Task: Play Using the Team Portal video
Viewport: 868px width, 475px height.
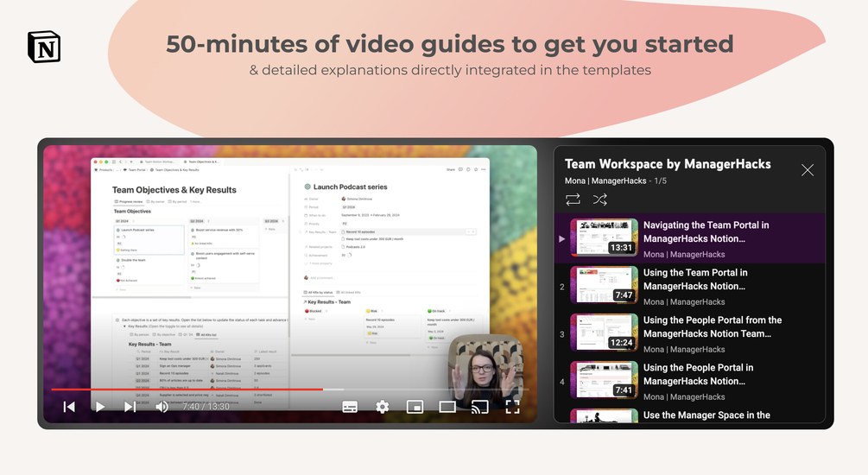Action: tap(695, 280)
